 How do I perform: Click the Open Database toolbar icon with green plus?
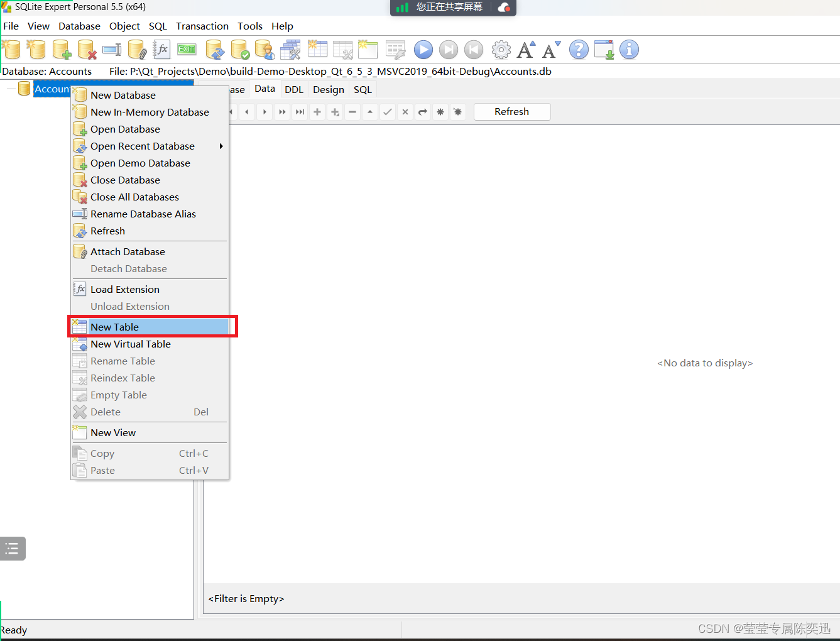click(x=62, y=49)
